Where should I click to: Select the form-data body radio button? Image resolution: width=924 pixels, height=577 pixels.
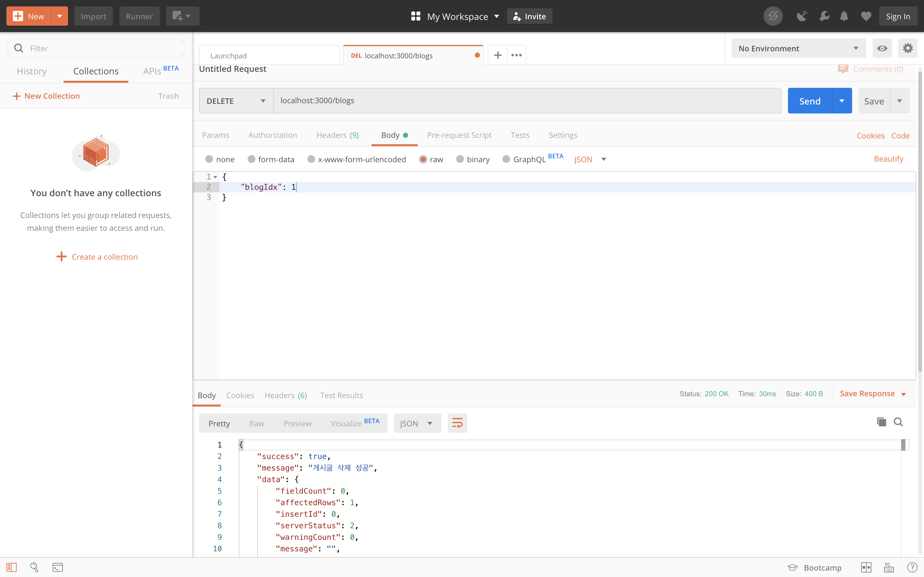pyautogui.click(x=251, y=159)
